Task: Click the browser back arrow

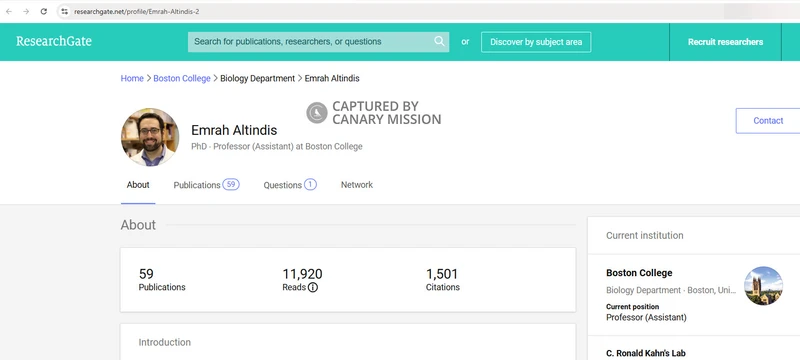Action: coord(9,11)
